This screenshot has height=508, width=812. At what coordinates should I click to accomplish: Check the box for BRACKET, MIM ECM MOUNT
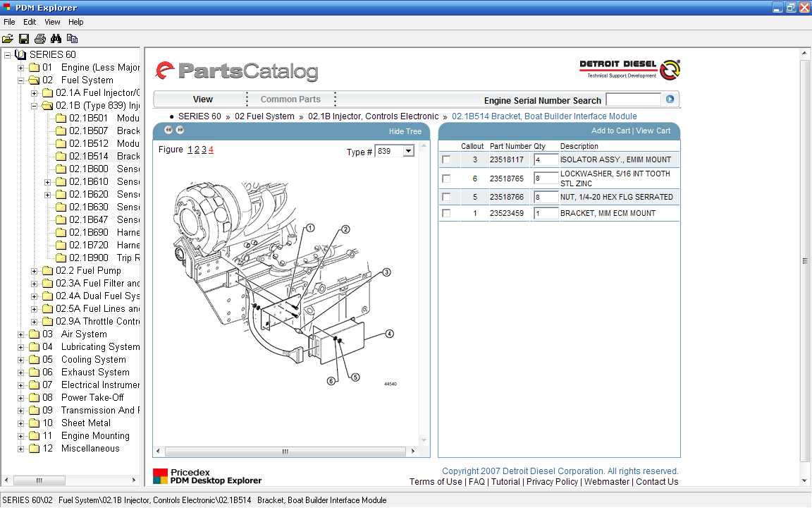446,213
